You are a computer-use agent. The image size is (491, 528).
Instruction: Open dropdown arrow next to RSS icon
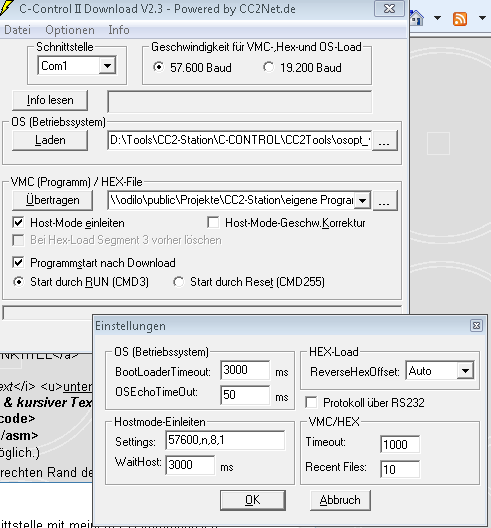482,18
